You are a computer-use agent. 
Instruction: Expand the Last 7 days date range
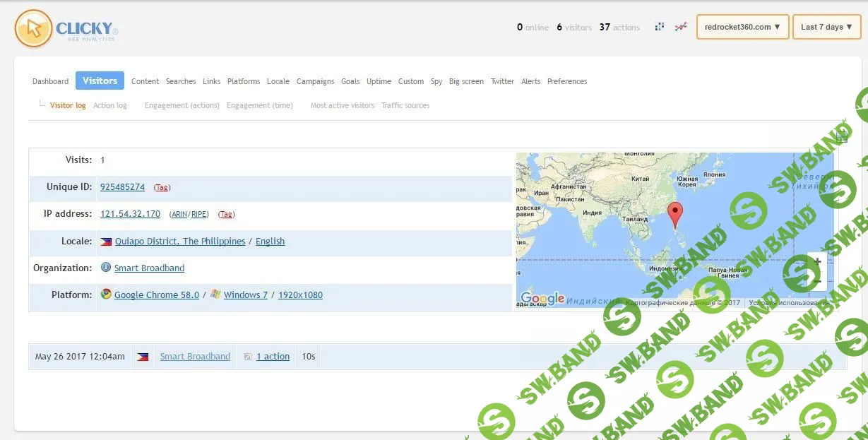(826, 27)
